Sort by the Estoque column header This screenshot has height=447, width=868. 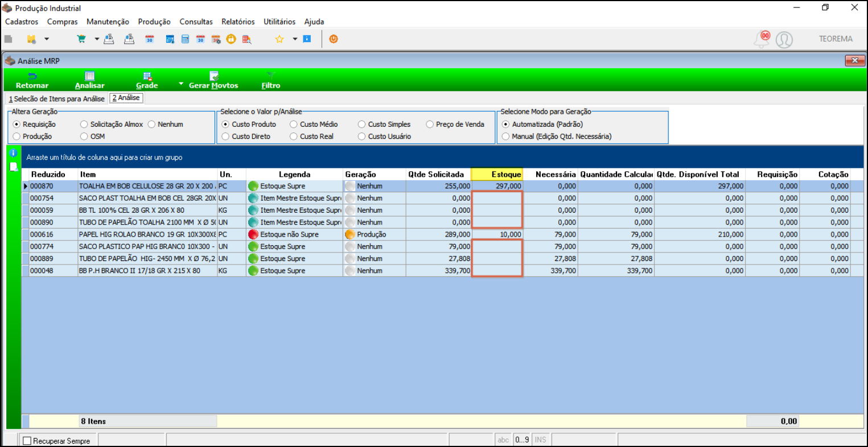(497, 175)
